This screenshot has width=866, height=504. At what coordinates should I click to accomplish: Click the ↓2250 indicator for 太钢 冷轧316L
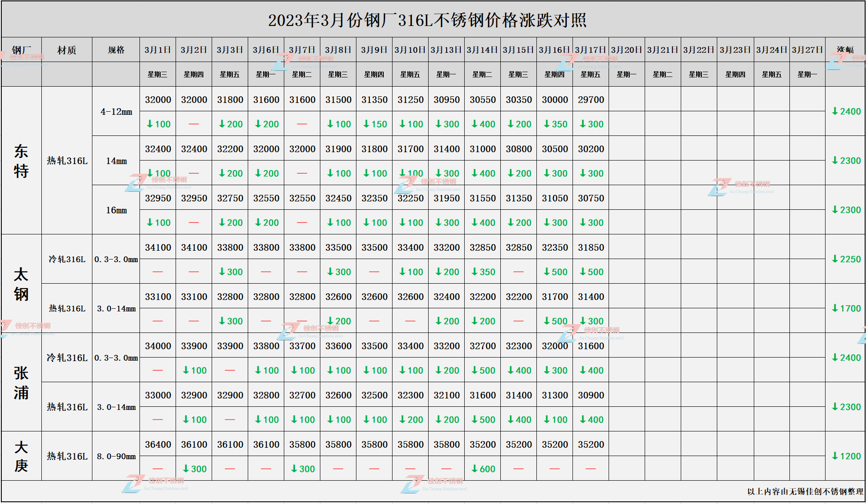click(845, 259)
